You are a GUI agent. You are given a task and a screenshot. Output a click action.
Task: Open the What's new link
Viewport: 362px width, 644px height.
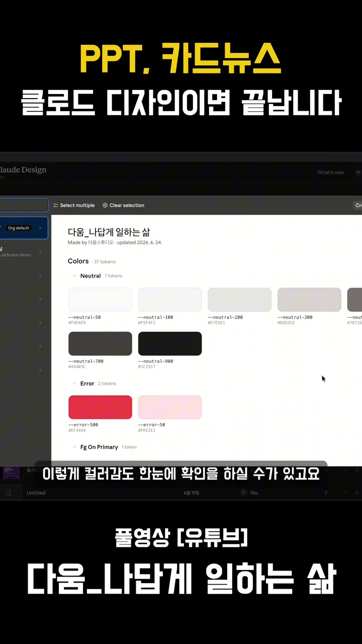click(330, 173)
